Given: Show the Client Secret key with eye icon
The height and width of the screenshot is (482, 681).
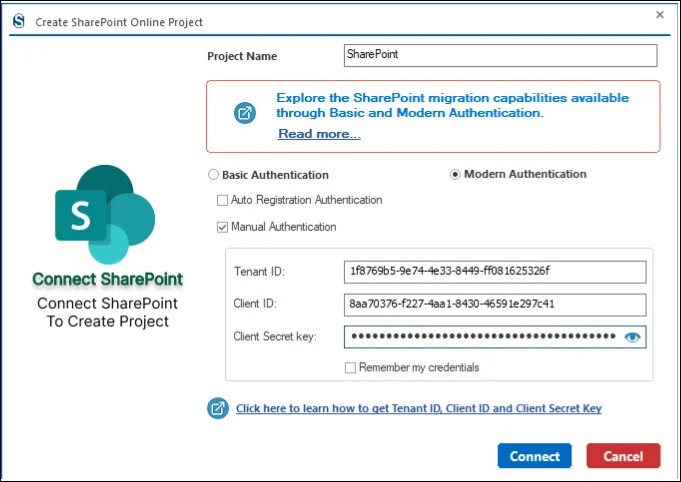Looking at the screenshot, I should 632,337.
